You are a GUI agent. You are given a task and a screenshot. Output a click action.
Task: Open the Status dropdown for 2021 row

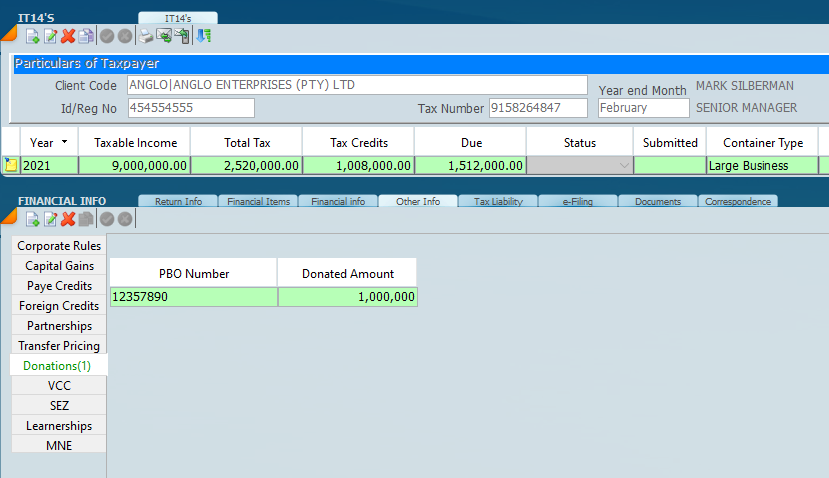[x=624, y=166]
